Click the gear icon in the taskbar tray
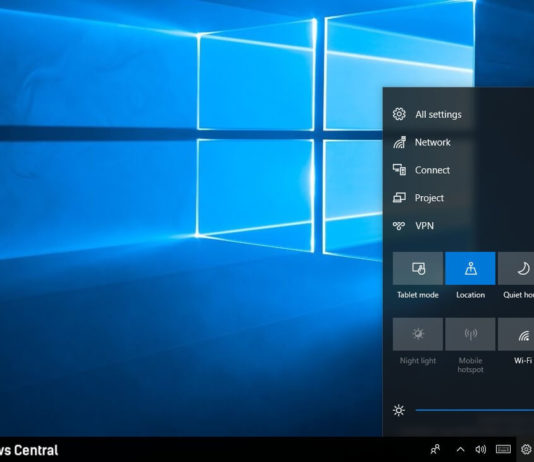Screen dimensions: 534x462 (527, 449)
